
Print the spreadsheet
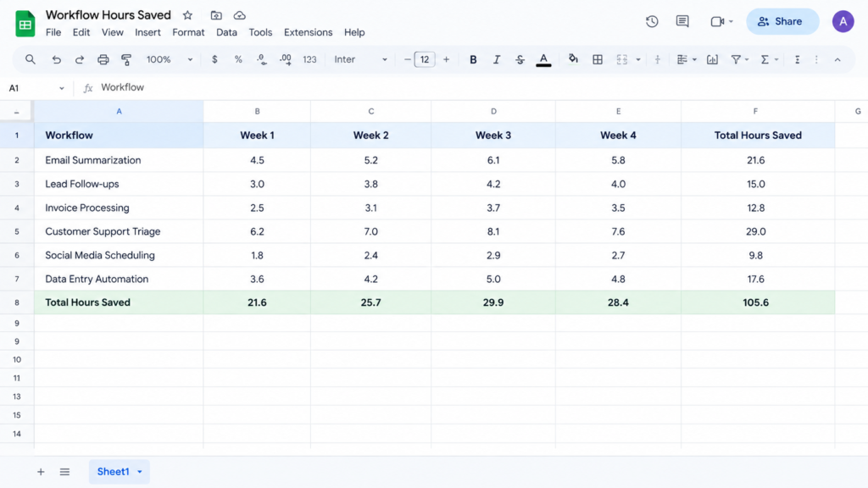103,59
